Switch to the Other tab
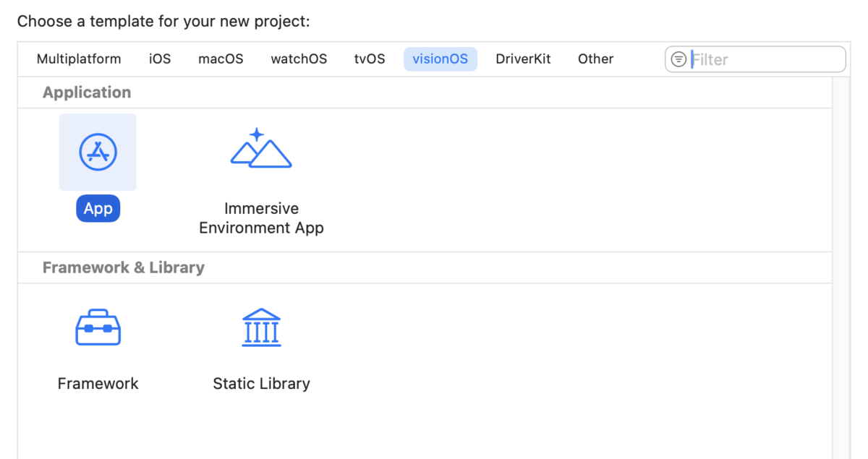 pos(595,59)
